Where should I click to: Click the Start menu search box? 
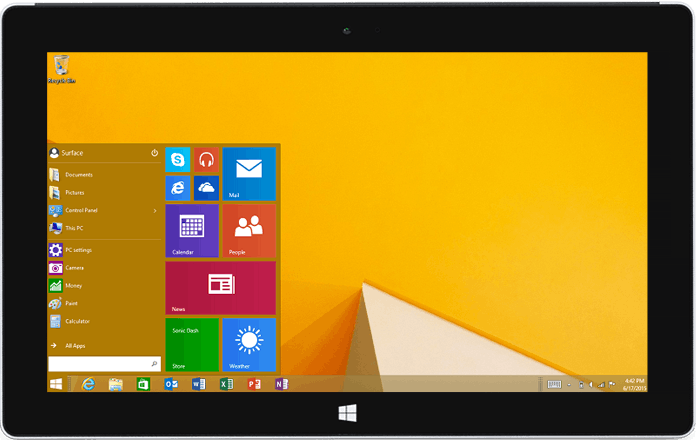(99, 365)
